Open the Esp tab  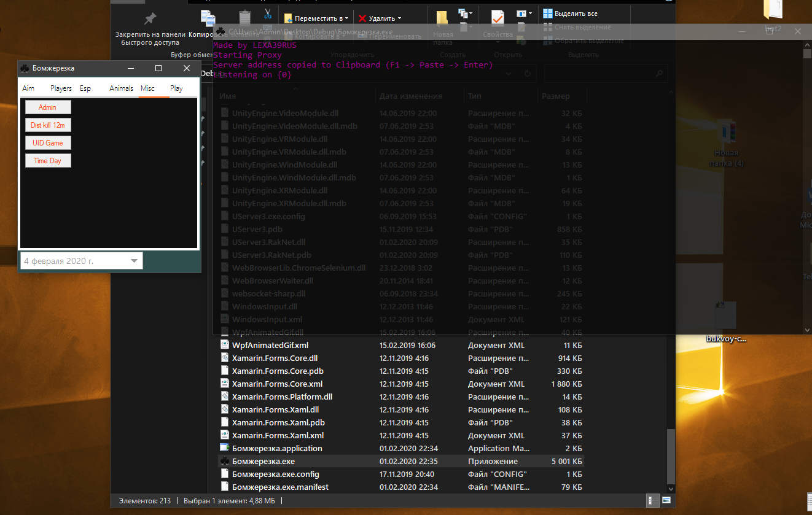tap(85, 88)
